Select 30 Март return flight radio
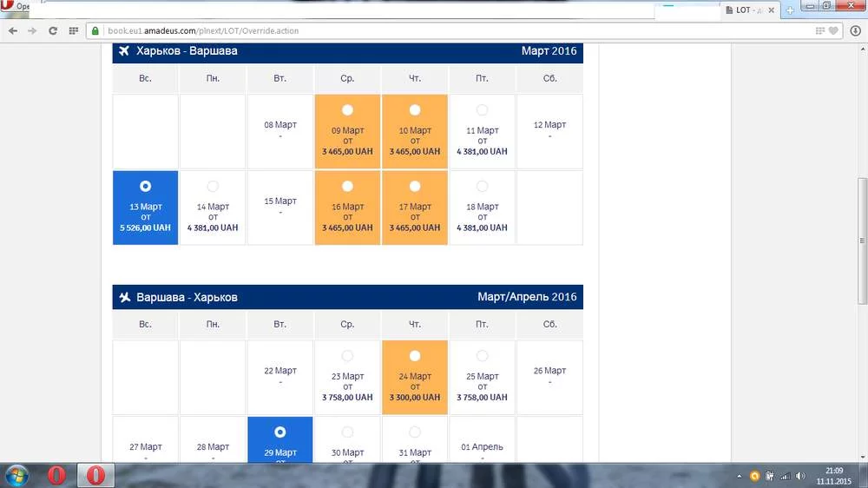Screen dimensions: 868x488 click(347, 432)
